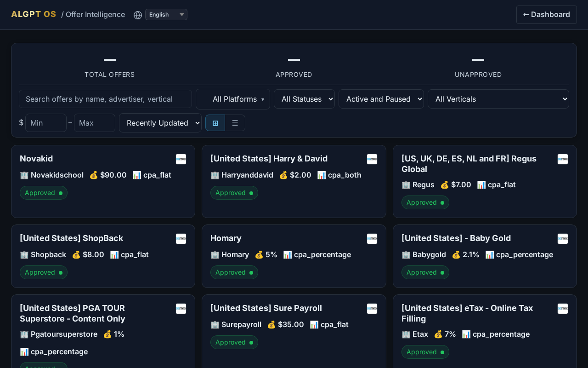Image resolution: width=588 pixels, height=368 pixels.
Task: Open the [United States] Sure Payroll offer
Action: coord(266,308)
